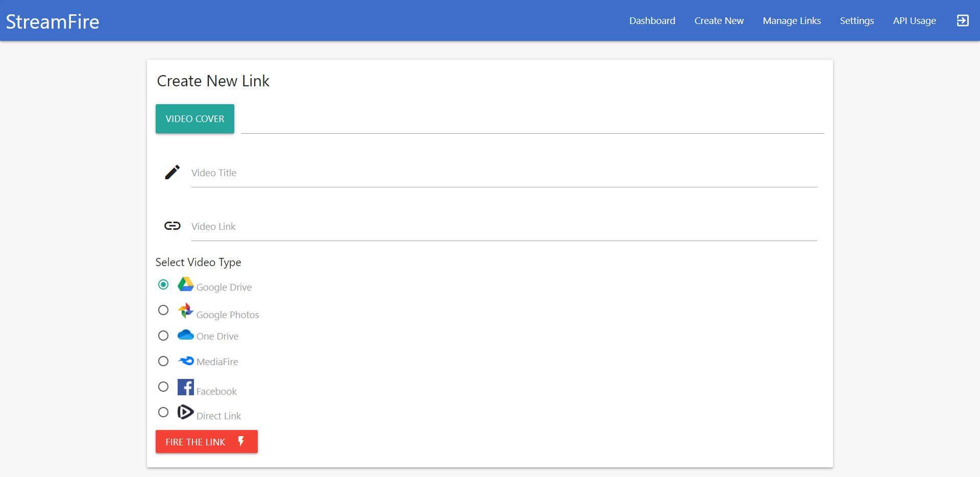980x477 pixels.
Task: Choose the MediaFire radio button
Action: coord(163,361)
